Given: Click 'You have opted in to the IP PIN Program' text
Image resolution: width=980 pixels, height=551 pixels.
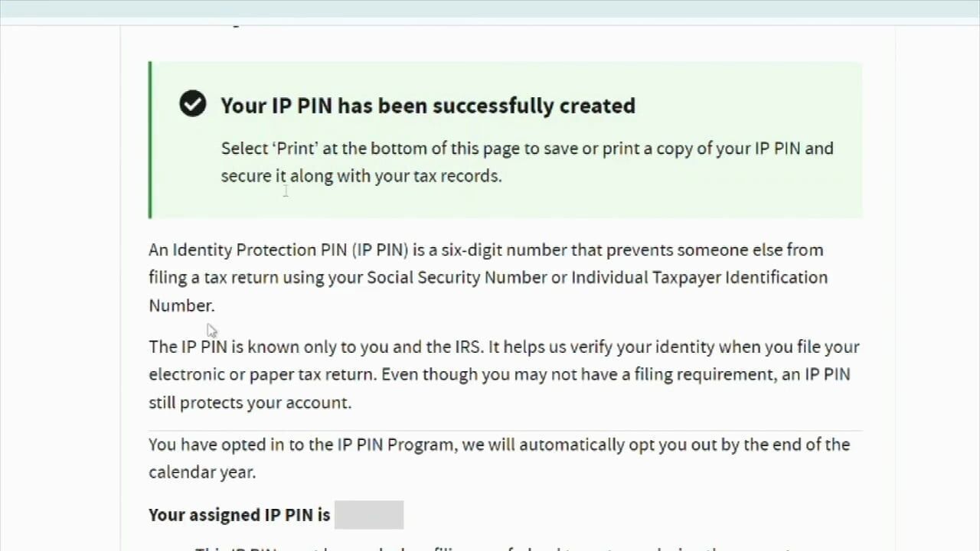Looking at the screenshot, I should (x=301, y=445).
